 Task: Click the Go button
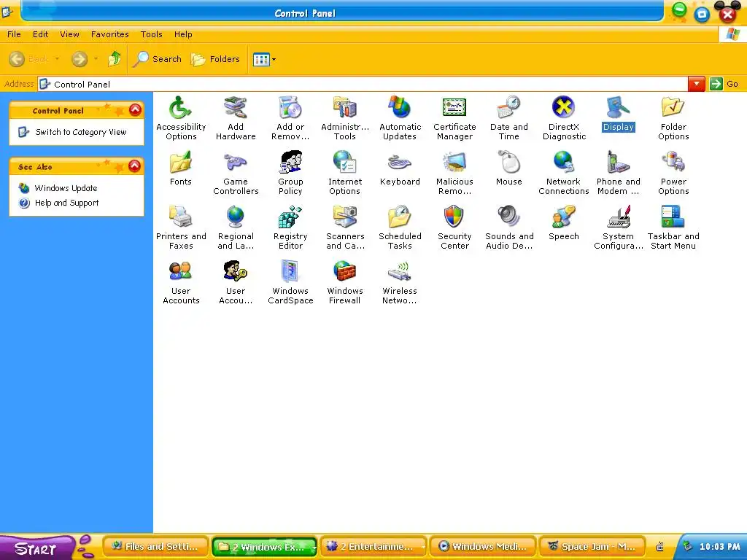pos(724,85)
